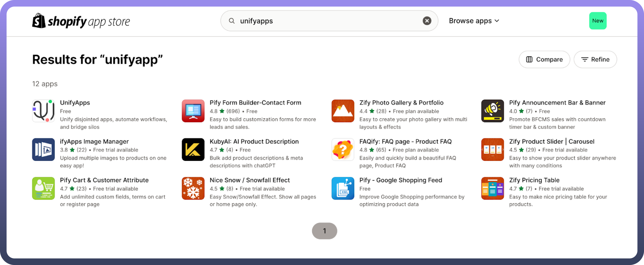Click the ifyApps Image Manager icon
Viewport: 644px width, 265px height.
(x=43, y=149)
